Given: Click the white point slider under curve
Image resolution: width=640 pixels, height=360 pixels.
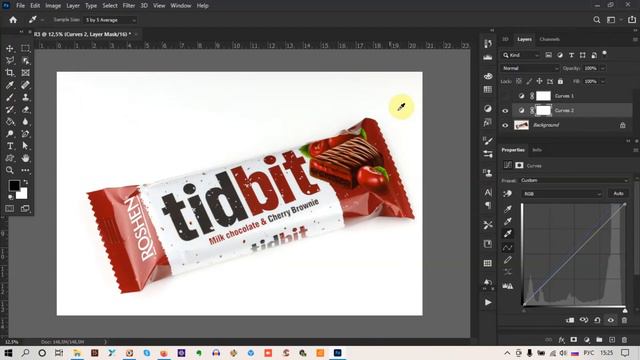Looking at the screenshot, I should coord(625,310).
